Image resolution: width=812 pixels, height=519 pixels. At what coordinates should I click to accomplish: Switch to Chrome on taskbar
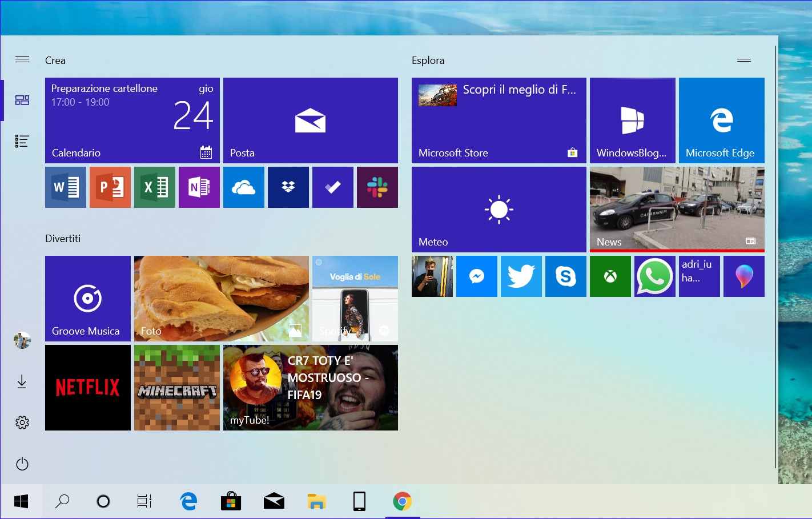(x=403, y=501)
